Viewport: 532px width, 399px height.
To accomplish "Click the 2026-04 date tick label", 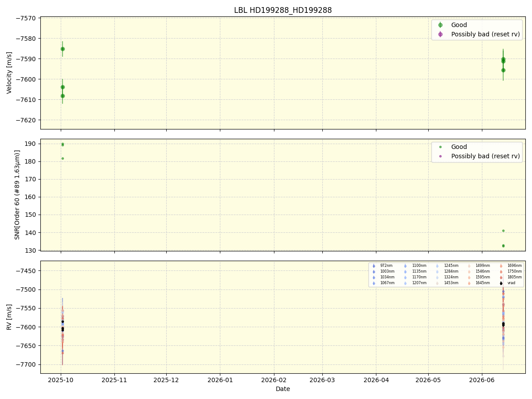I will (376, 380).
